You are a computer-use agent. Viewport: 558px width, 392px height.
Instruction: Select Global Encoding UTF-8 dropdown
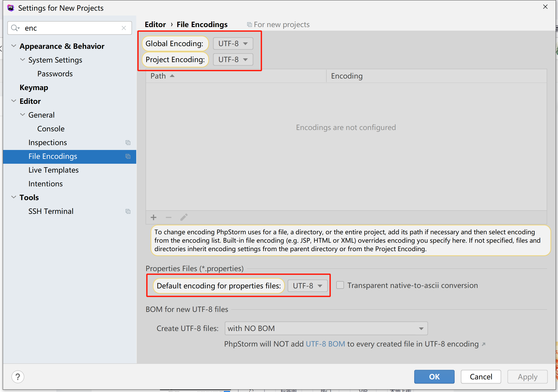point(233,42)
